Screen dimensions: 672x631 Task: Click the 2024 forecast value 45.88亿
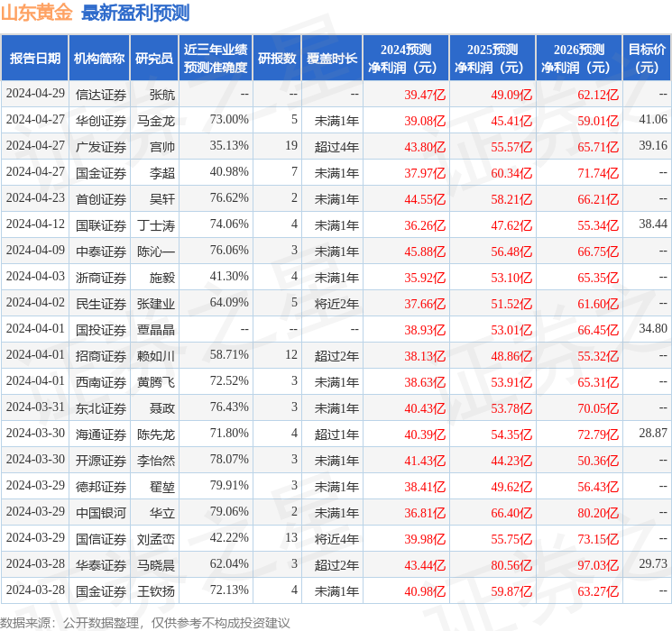point(424,251)
